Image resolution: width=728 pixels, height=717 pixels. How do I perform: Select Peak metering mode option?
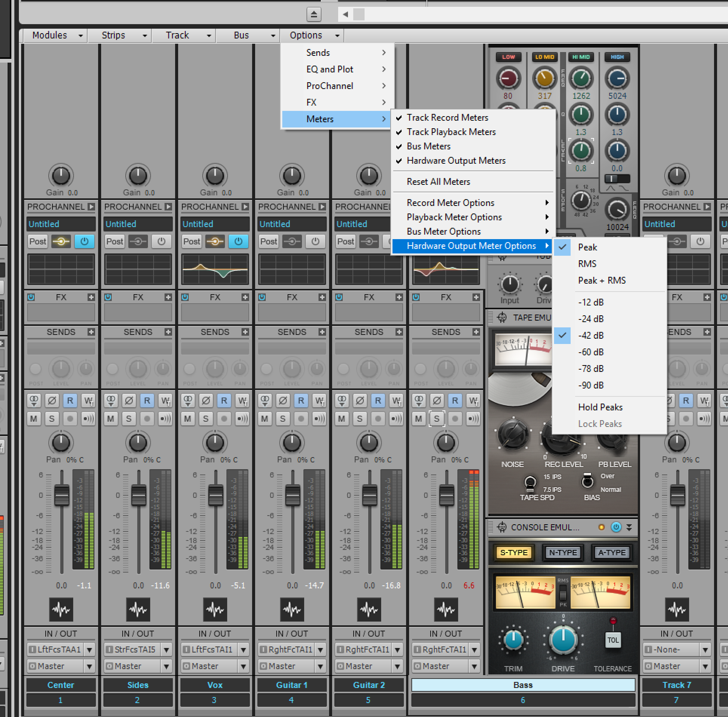(587, 247)
